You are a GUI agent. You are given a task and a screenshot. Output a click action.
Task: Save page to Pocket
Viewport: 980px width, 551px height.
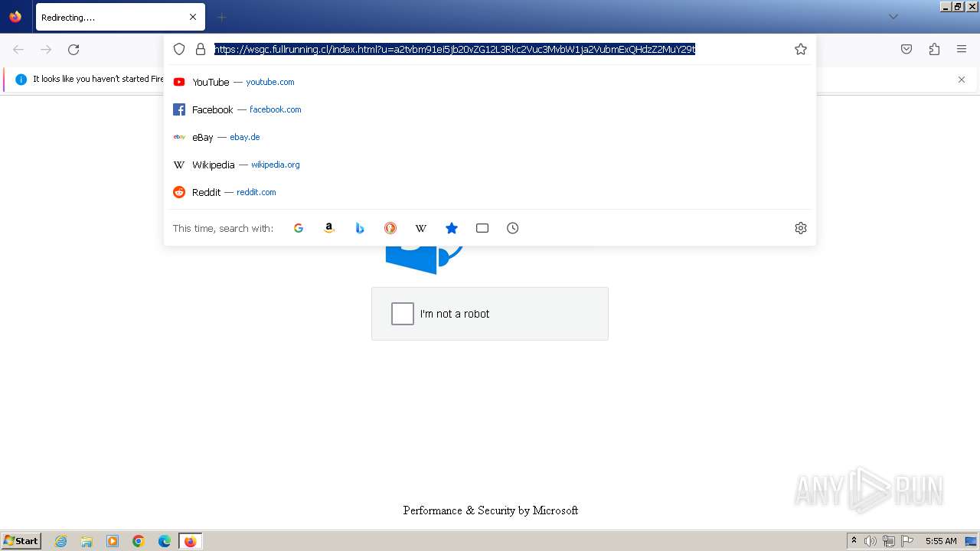[x=906, y=49]
